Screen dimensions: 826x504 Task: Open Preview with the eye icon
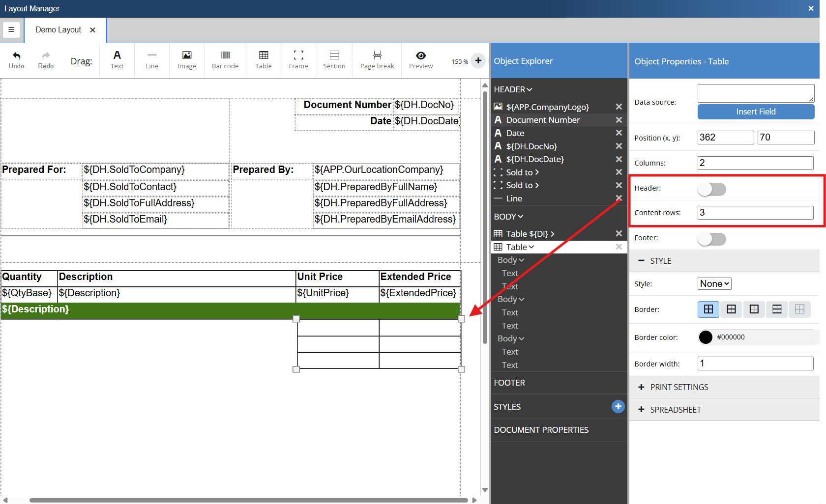coord(420,56)
